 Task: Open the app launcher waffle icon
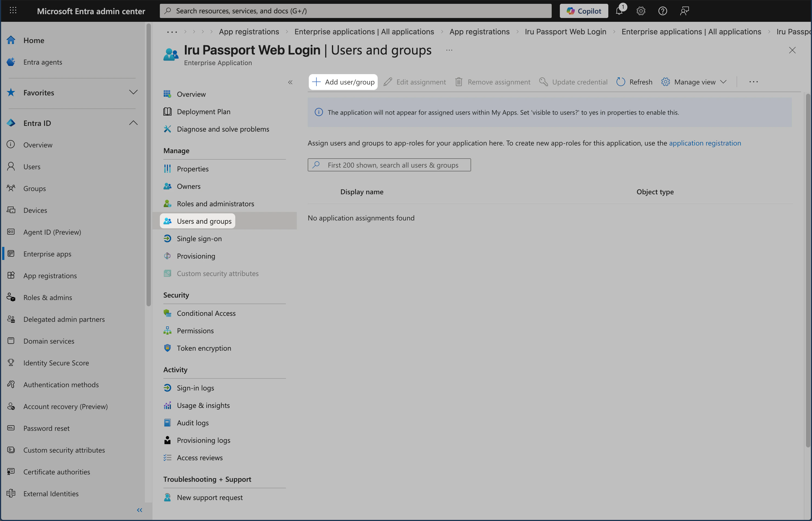coord(14,10)
